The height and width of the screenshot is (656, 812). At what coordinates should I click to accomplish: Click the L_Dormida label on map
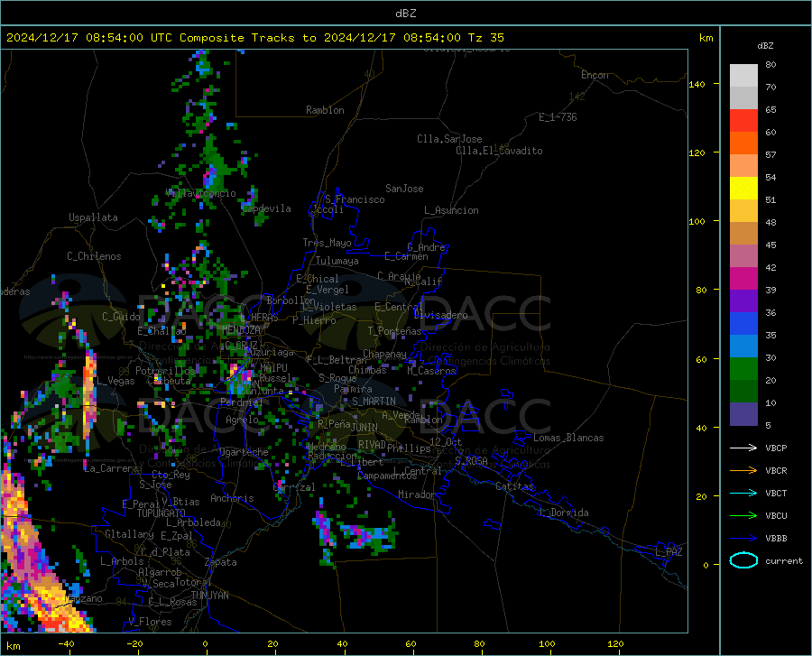pyautogui.click(x=563, y=513)
